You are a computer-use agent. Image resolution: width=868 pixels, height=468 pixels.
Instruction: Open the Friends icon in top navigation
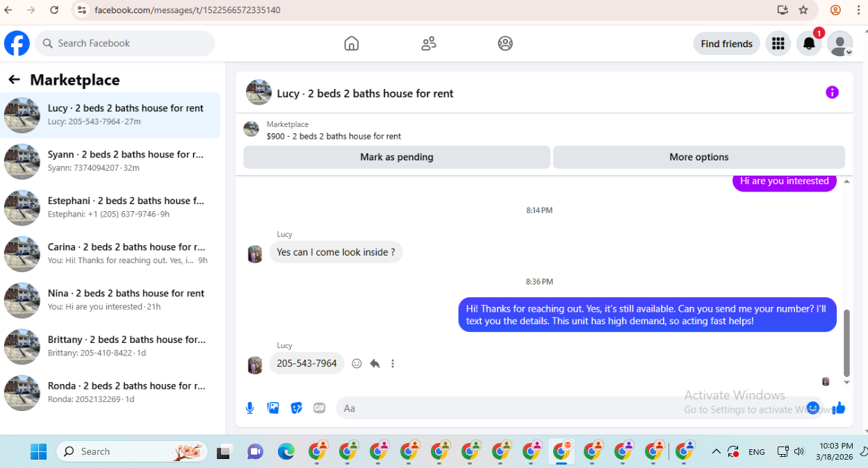tap(429, 43)
